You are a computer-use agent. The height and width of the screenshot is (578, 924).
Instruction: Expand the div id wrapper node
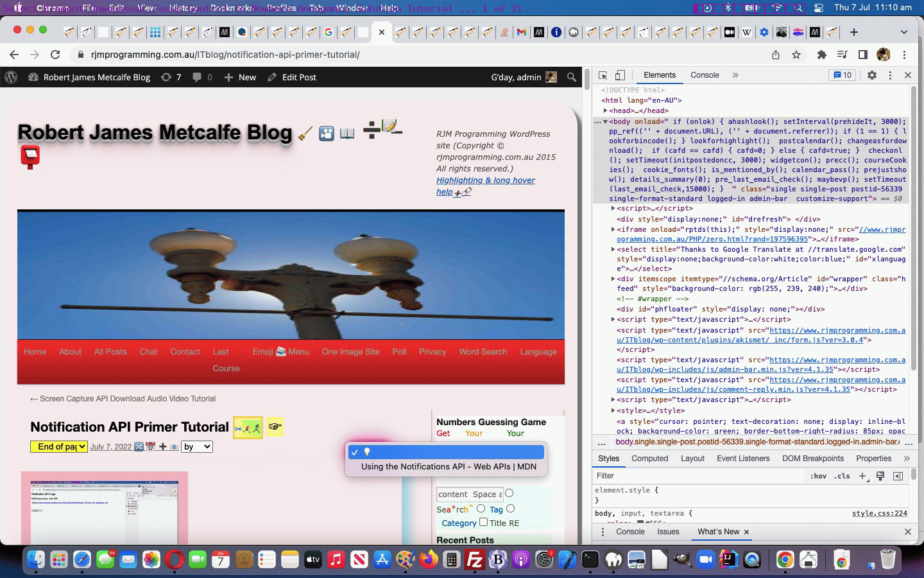(613, 279)
